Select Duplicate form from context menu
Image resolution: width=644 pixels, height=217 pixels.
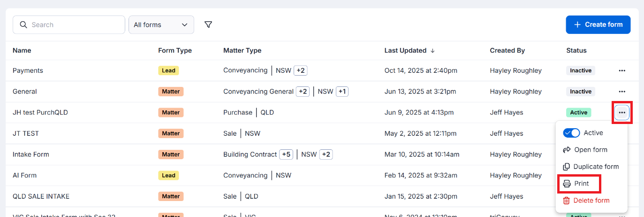coord(596,167)
